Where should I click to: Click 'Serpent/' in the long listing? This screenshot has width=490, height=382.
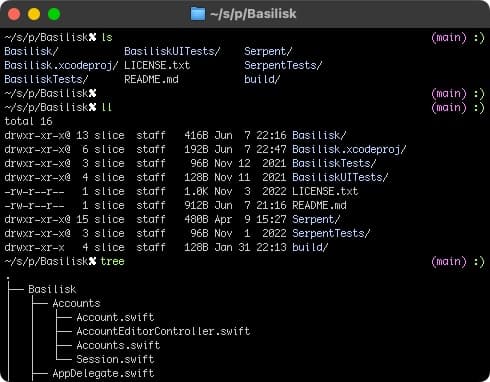click(x=316, y=219)
